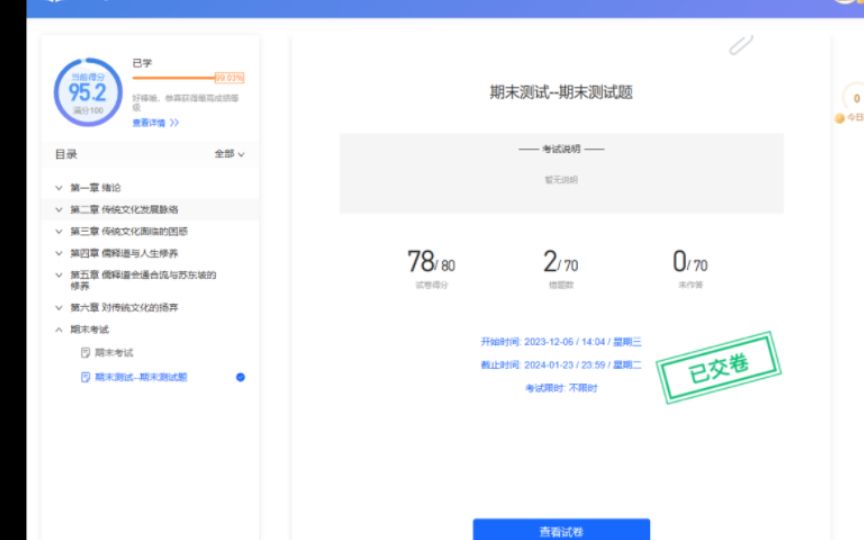Open 查看详情 details link
864x540 pixels.
pos(149,123)
